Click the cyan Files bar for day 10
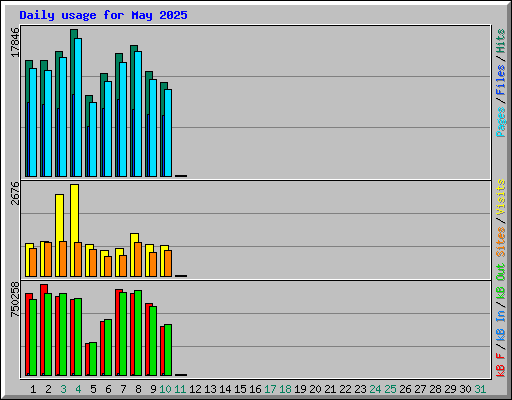This screenshot has width=512, height=400. tap(168, 133)
